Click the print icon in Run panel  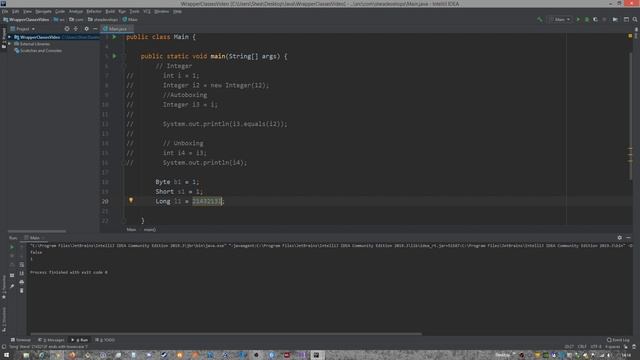click(22, 282)
